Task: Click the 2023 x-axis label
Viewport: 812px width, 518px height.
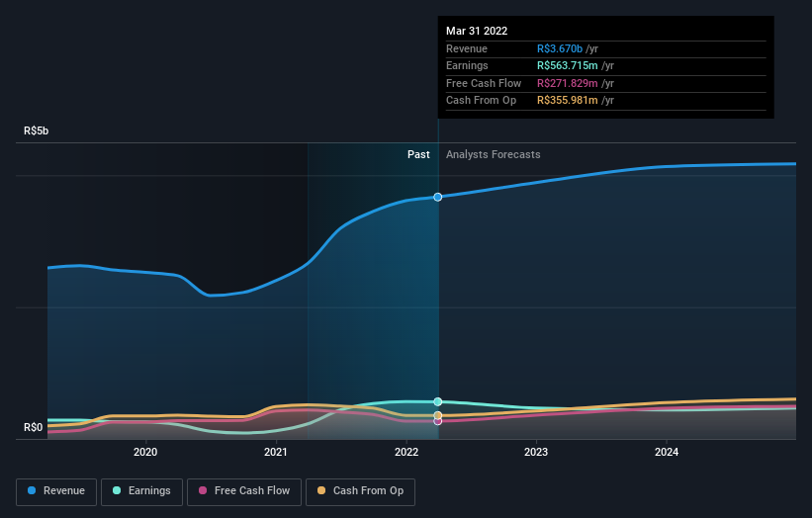Action: coord(536,452)
